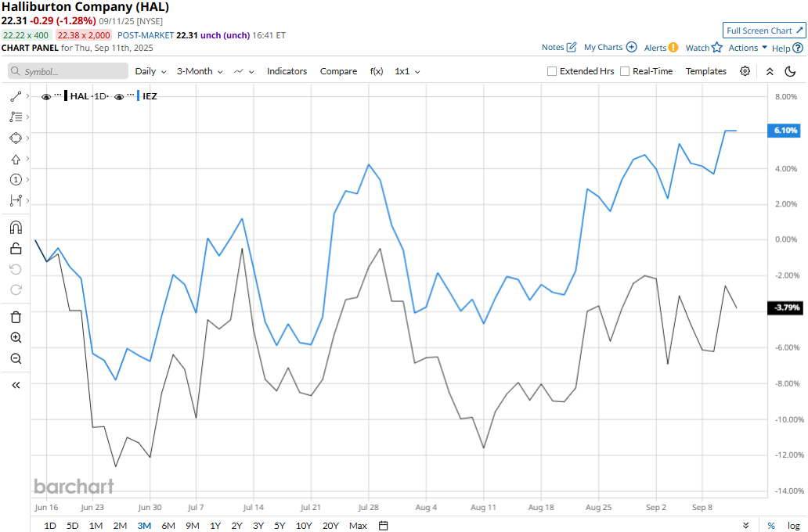Expand the shapes tool options arrow
Screen dimensions: 808x532
[27, 138]
